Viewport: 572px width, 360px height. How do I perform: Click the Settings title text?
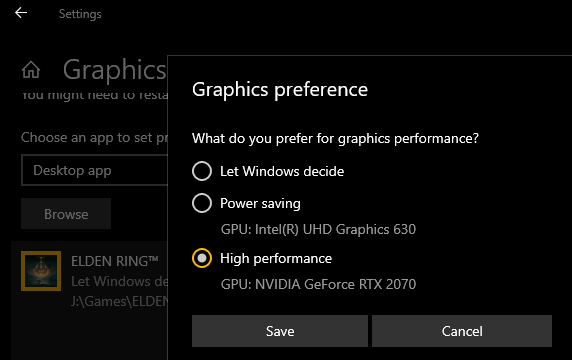click(x=80, y=14)
